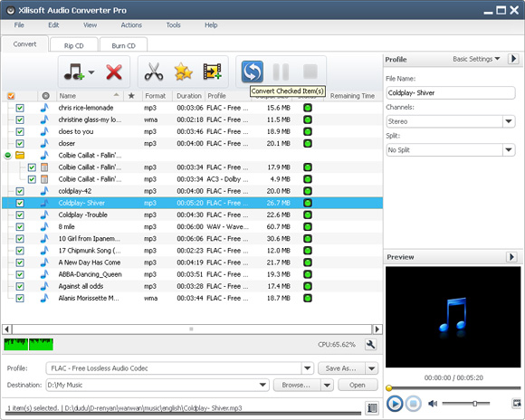
Task: Uncheck the closer track checkbox
Action: pyautogui.click(x=20, y=143)
